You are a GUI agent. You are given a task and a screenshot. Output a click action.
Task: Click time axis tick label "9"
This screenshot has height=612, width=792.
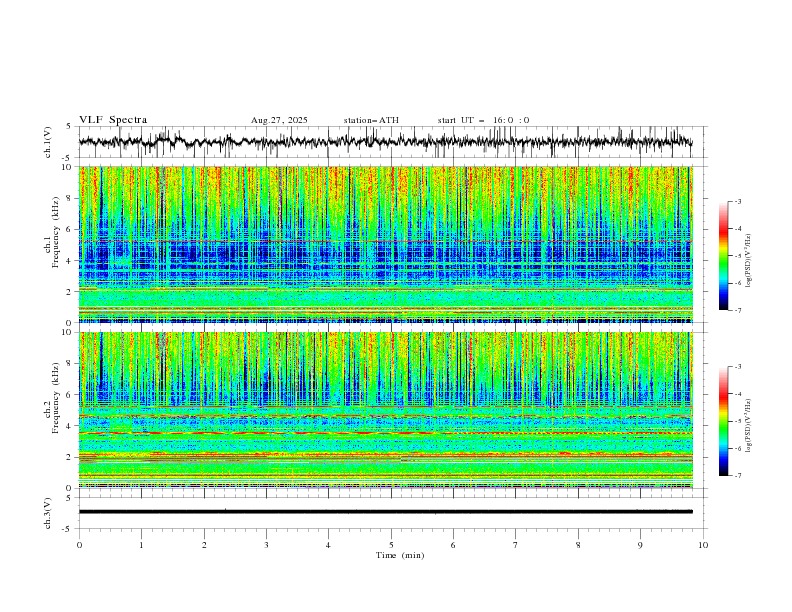click(x=640, y=545)
